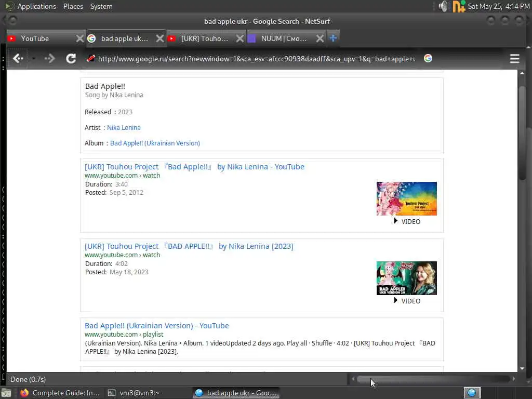Image resolution: width=532 pixels, height=399 pixels.
Task: Click the VIDEO play label under the first thumbnail
Action: [x=407, y=221]
